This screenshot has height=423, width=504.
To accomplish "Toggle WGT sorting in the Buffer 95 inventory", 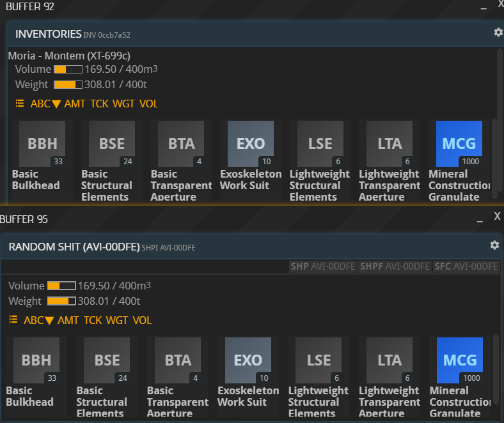I will [117, 320].
